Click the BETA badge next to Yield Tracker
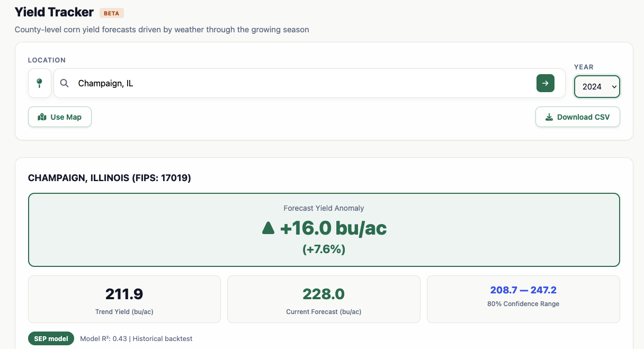The height and width of the screenshot is (349, 644). [112, 13]
